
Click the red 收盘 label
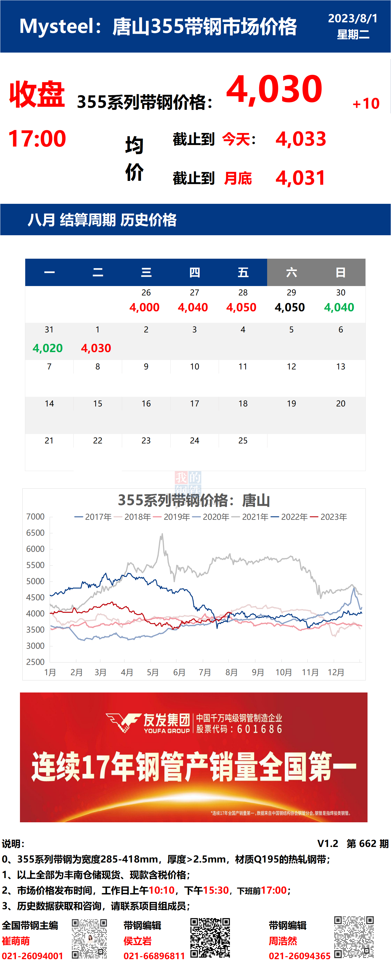[x=37, y=94]
